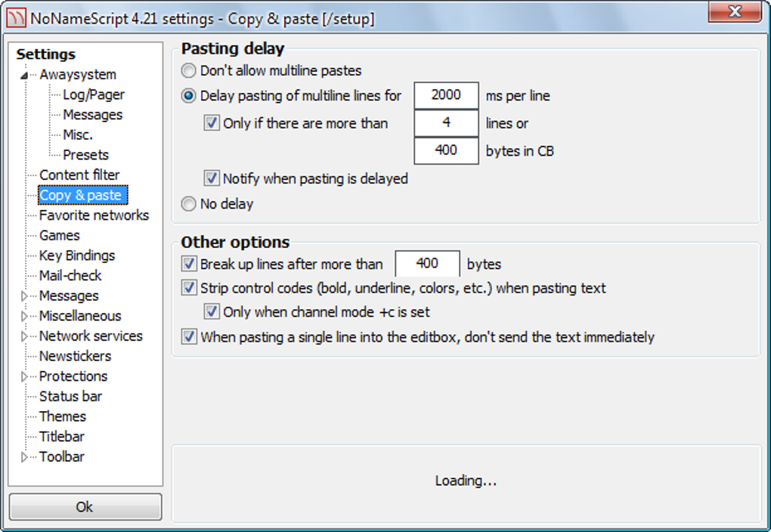Toggle Break up lines after more than checkbox

tap(189, 264)
